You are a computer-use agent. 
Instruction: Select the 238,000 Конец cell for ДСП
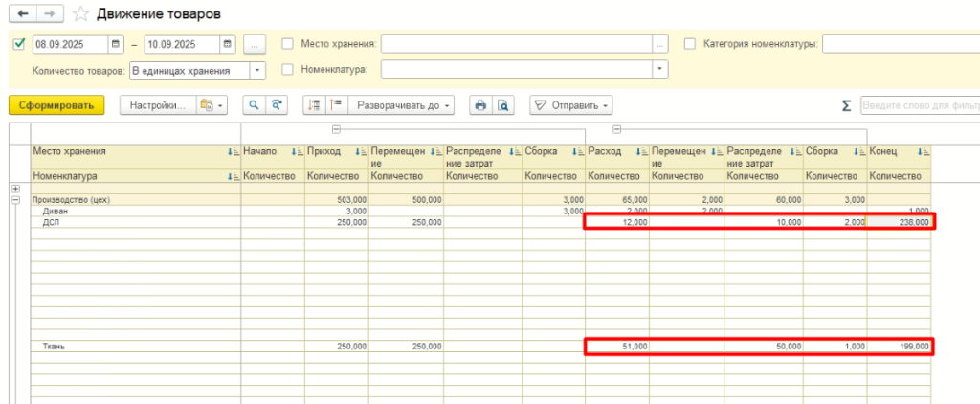click(899, 222)
